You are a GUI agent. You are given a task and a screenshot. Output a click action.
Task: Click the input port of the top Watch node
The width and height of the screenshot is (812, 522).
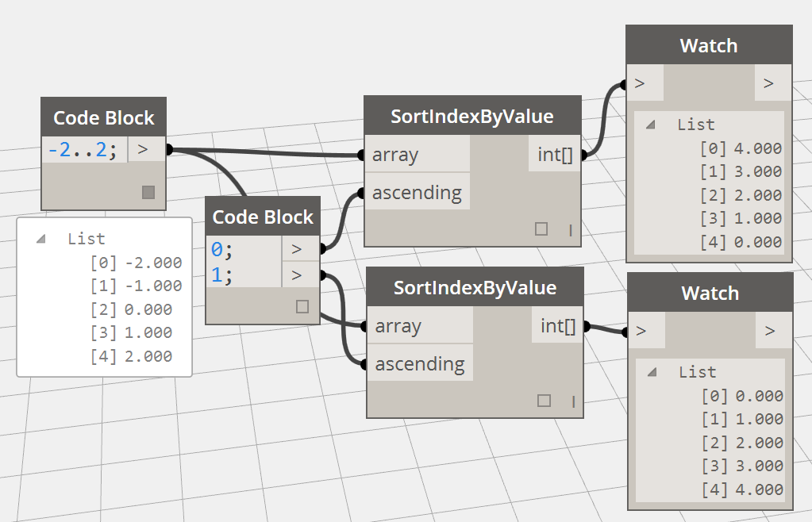pos(641,83)
